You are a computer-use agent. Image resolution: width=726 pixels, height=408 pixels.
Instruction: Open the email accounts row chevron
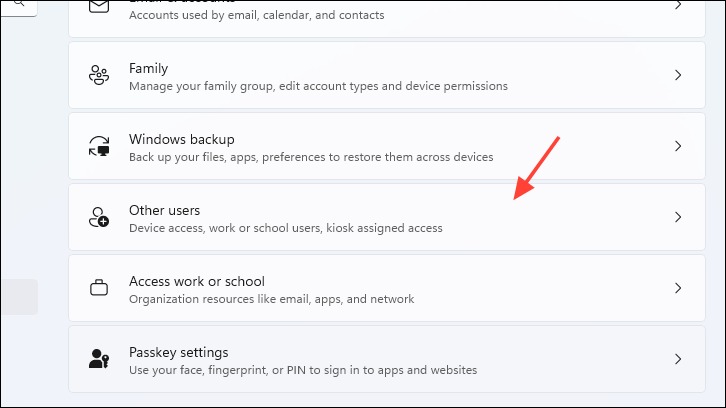coord(678,5)
